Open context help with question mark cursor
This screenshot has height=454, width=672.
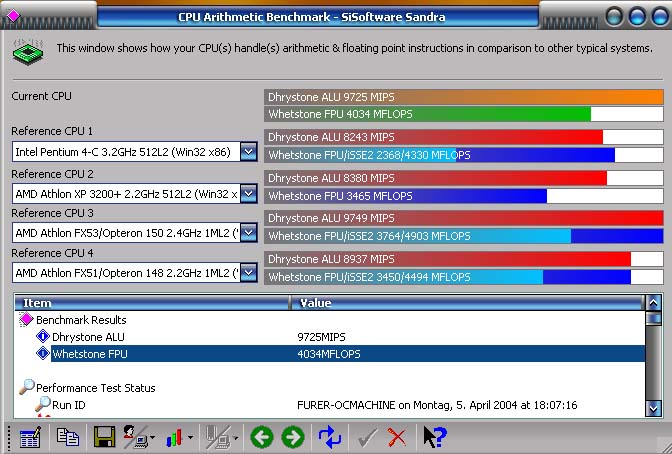point(434,437)
